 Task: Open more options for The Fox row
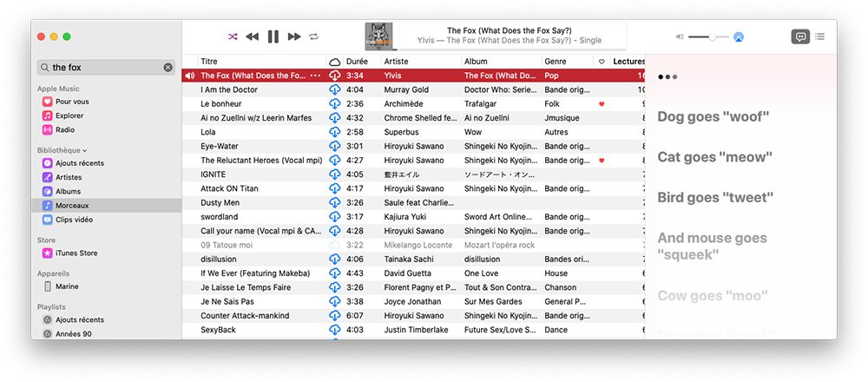click(316, 76)
